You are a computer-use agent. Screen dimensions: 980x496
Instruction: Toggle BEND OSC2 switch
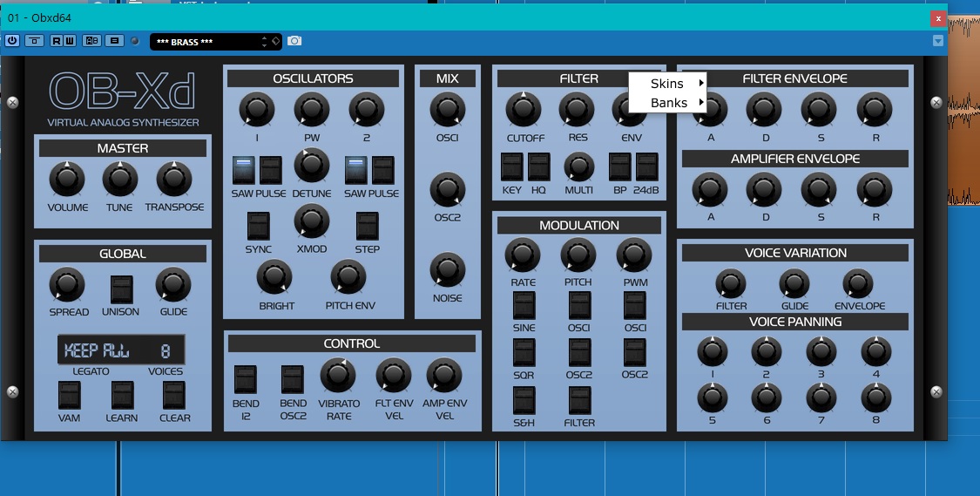click(x=292, y=380)
